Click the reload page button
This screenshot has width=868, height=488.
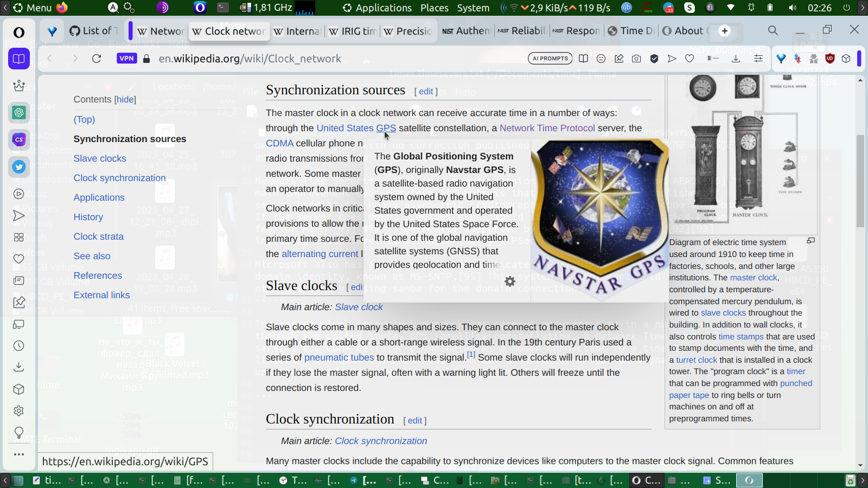coord(97,59)
